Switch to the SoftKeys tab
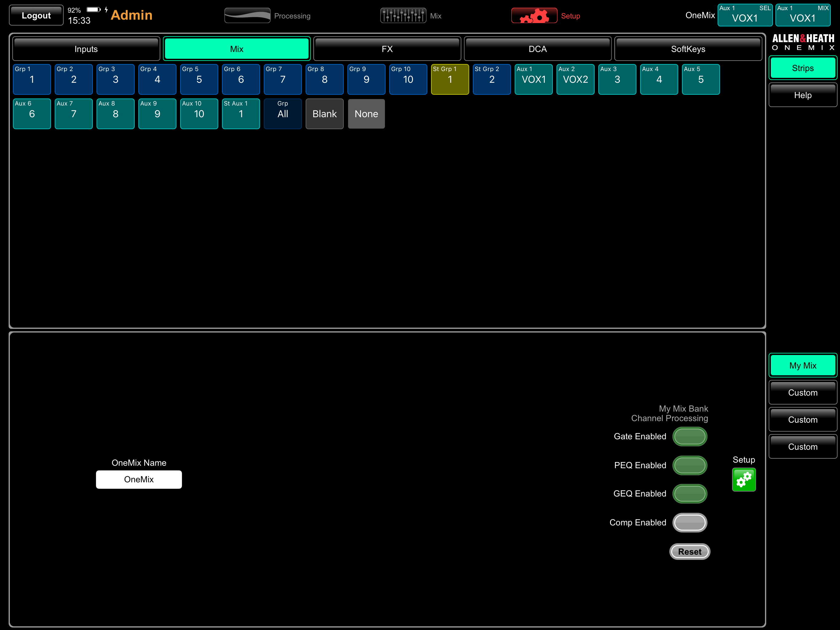The width and height of the screenshot is (840, 630). pyautogui.click(x=688, y=49)
